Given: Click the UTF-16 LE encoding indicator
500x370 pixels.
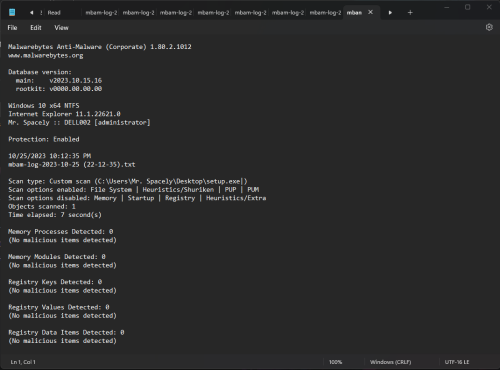Looking at the screenshot, I should (457, 362).
